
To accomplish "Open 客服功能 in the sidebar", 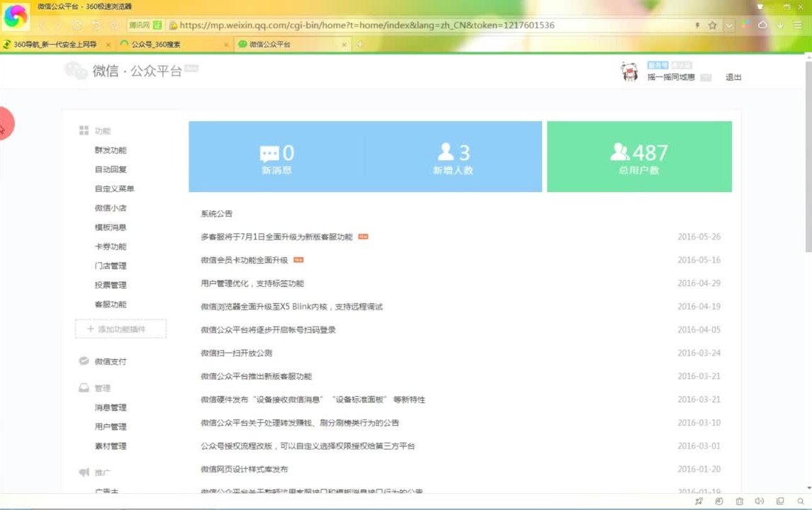I will click(x=111, y=304).
